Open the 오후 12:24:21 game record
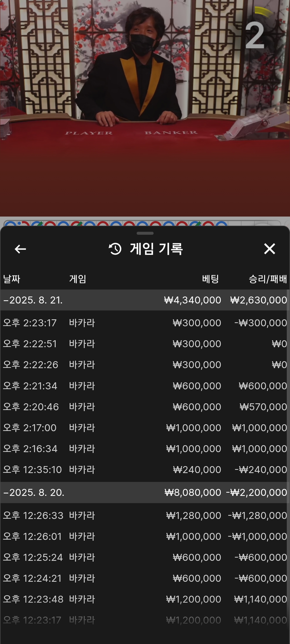Screen dimensions: 290x644 (145, 578)
